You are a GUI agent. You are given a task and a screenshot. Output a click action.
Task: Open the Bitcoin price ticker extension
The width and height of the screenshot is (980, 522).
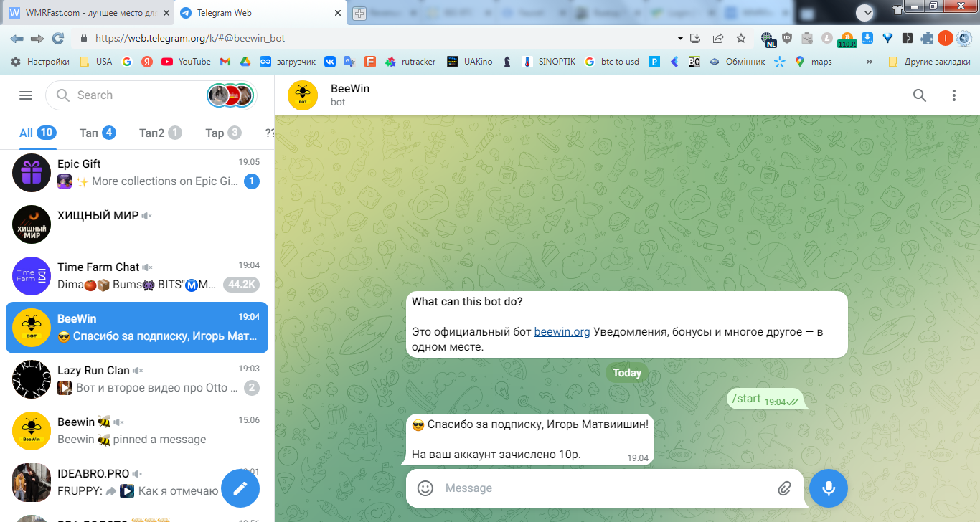coord(847,39)
